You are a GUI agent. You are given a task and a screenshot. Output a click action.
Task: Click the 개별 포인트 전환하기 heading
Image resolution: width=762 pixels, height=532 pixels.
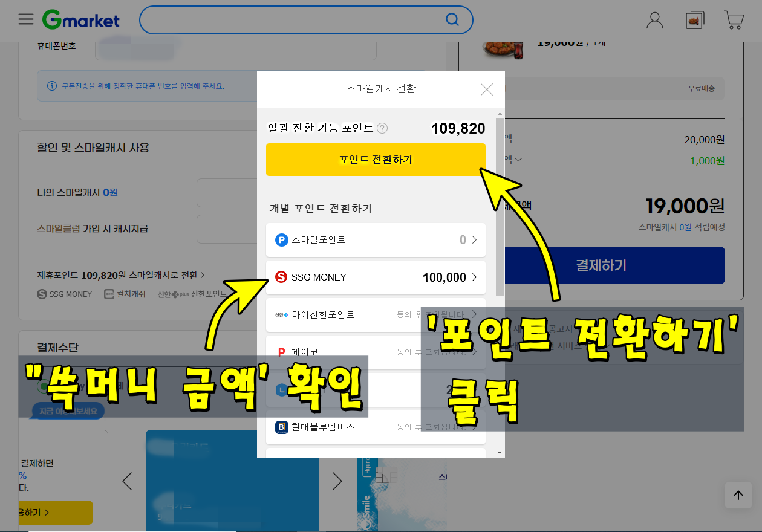point(321,209)
